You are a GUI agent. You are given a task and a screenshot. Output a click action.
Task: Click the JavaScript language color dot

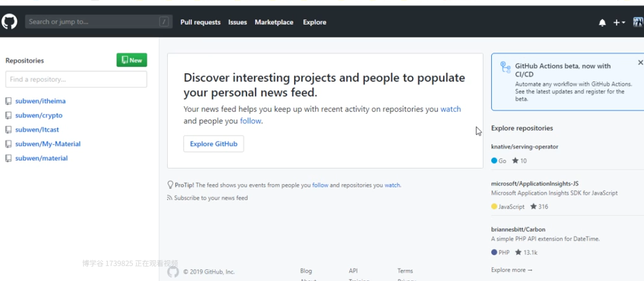pos(494,207)
